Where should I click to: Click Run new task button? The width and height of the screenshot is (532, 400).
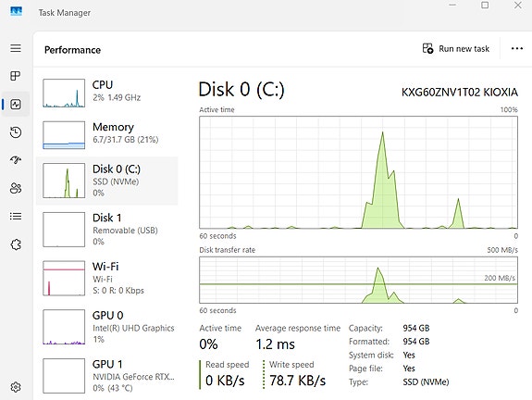tap(455, 49)
